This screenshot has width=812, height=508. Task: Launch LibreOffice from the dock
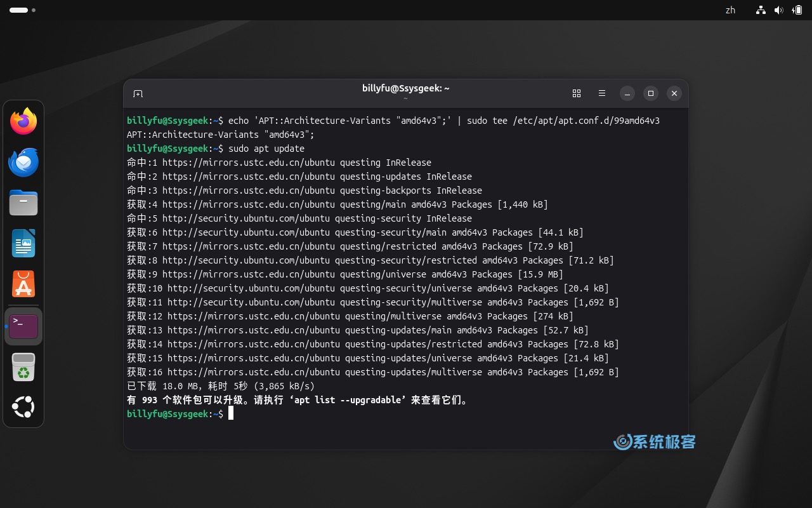tap(23, 243)
